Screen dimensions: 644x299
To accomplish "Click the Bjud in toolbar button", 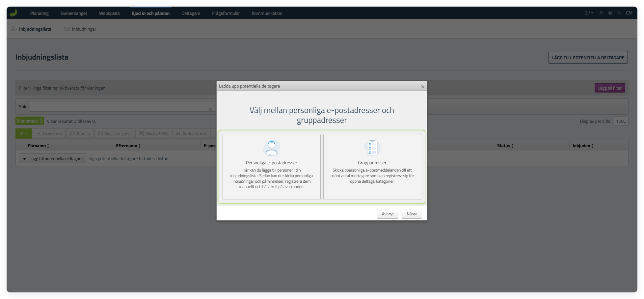I will [x=80, y=134].
